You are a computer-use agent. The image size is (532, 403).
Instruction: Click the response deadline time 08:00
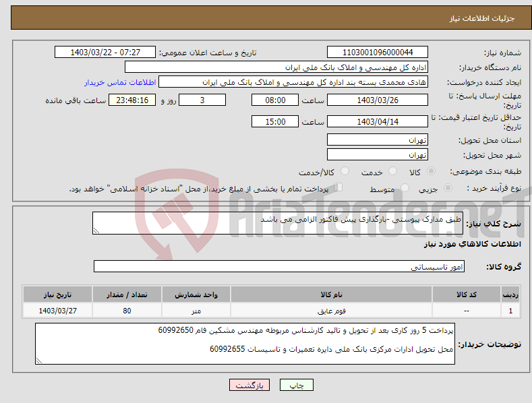click(x=275, y=100)
